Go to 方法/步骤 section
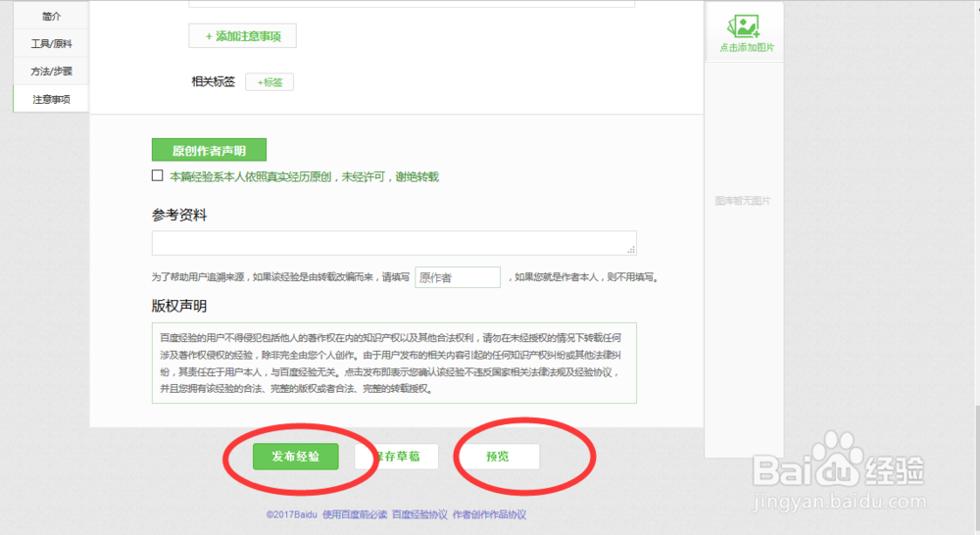The width and height of the screenshot is (980, 535). (51, 72)
